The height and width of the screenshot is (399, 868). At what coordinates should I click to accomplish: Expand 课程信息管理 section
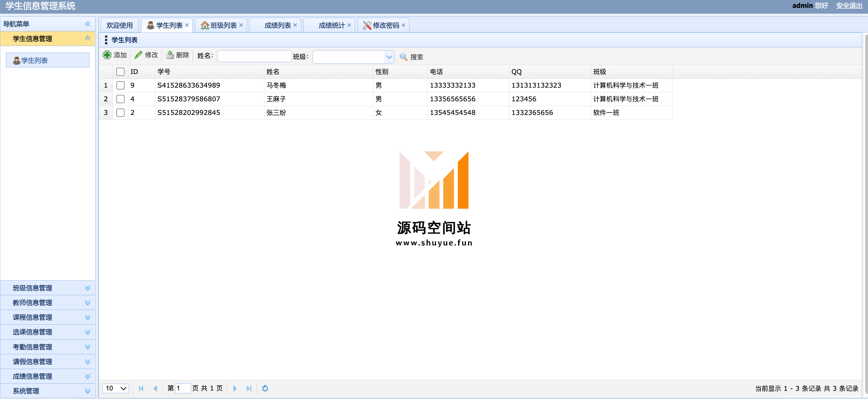click(x=88, y=317)
